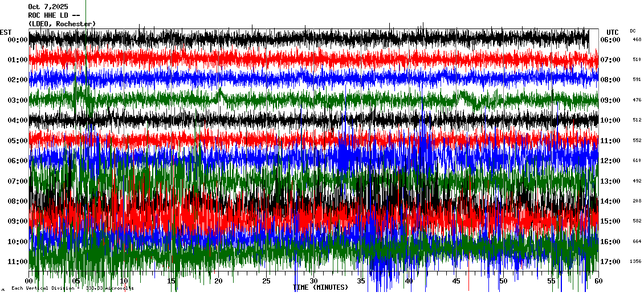
Task: Pick the DC offset value 510
Action: point(637,60)
